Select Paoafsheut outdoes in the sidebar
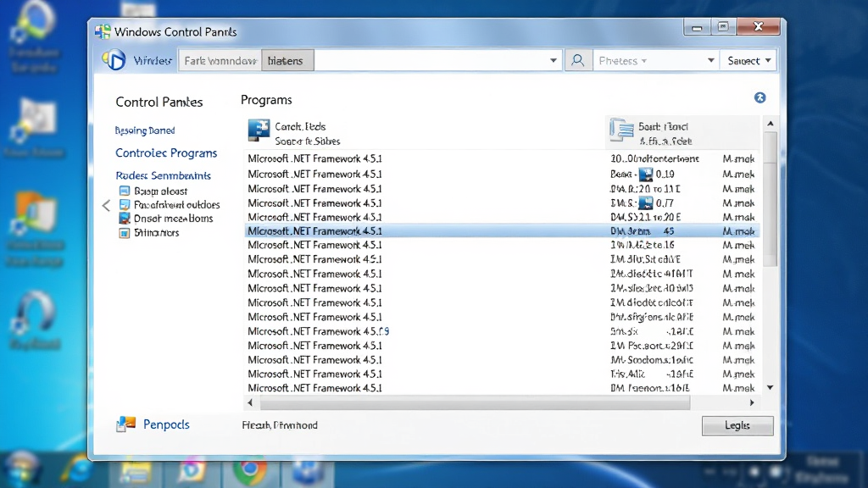The image size is (868, 488). (x=176, y=205)
